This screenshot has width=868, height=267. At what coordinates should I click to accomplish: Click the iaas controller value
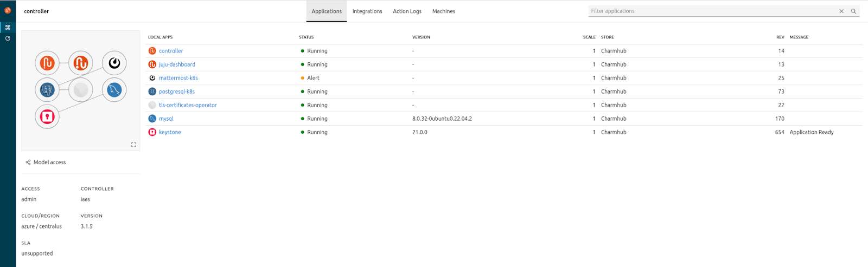click(85, 199)
